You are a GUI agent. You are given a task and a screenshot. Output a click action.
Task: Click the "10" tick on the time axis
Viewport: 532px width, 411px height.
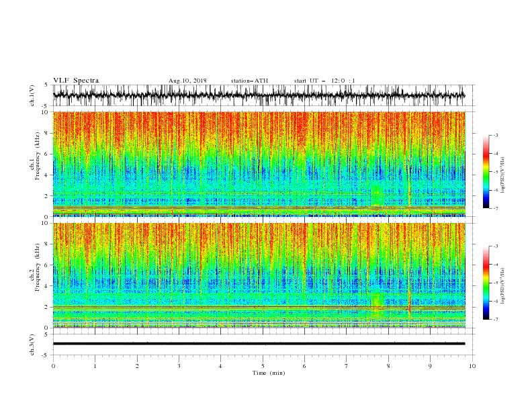click(x=472, y=366)
